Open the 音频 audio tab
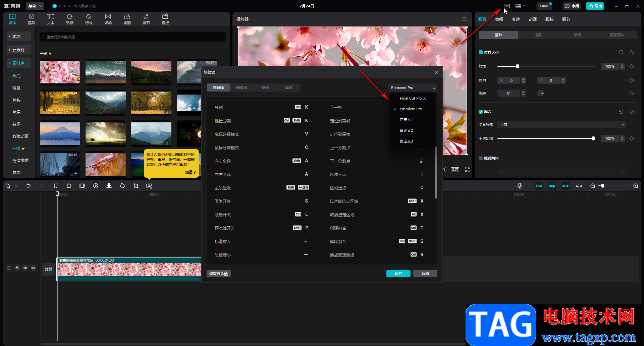This screenshot has height=346, width=644. click(x=31, y=19)
